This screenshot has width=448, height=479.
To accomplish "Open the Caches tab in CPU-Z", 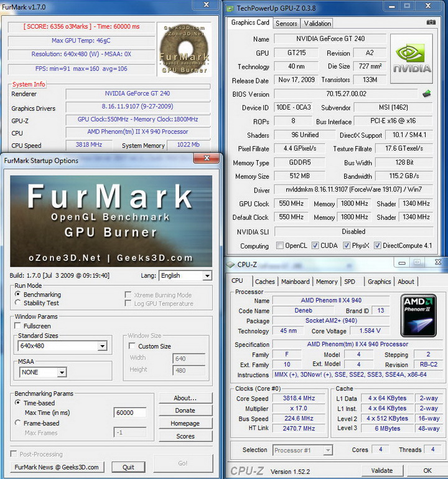I will click(x=265, y=282).
